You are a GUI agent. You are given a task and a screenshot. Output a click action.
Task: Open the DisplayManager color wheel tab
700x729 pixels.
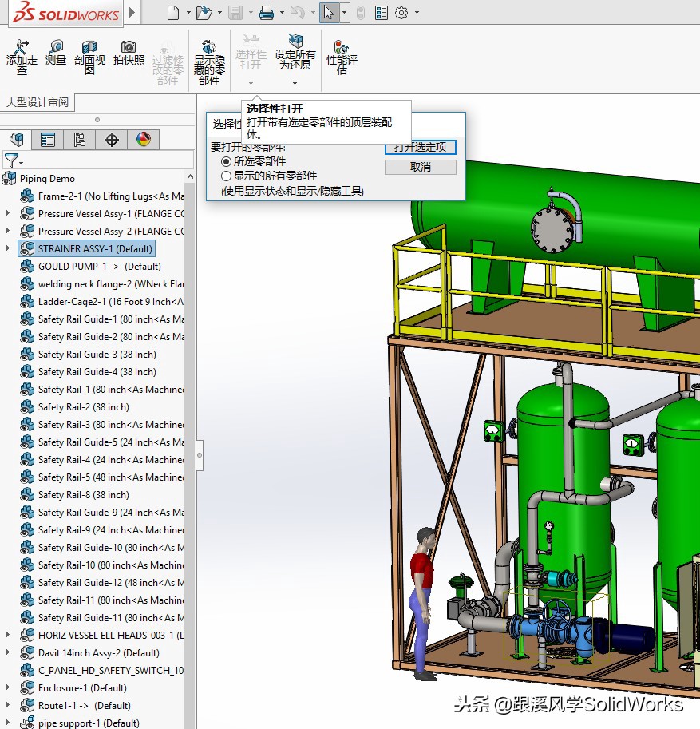click(x=142, y=139)
